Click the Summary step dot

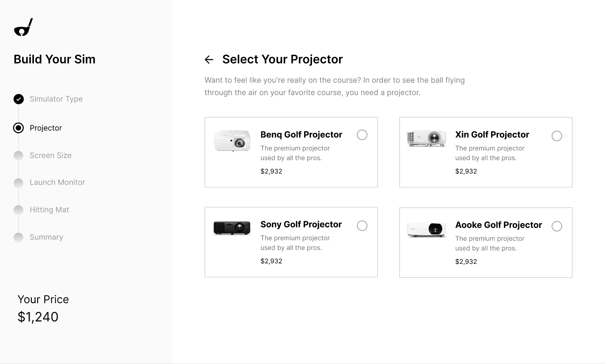coord(18,237)
